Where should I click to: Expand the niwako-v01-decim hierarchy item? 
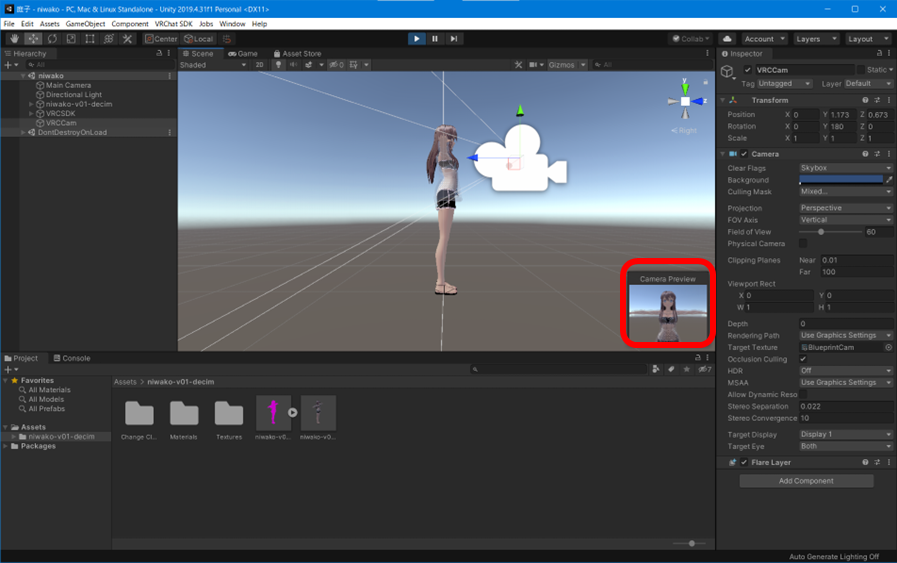click(32, 104)
